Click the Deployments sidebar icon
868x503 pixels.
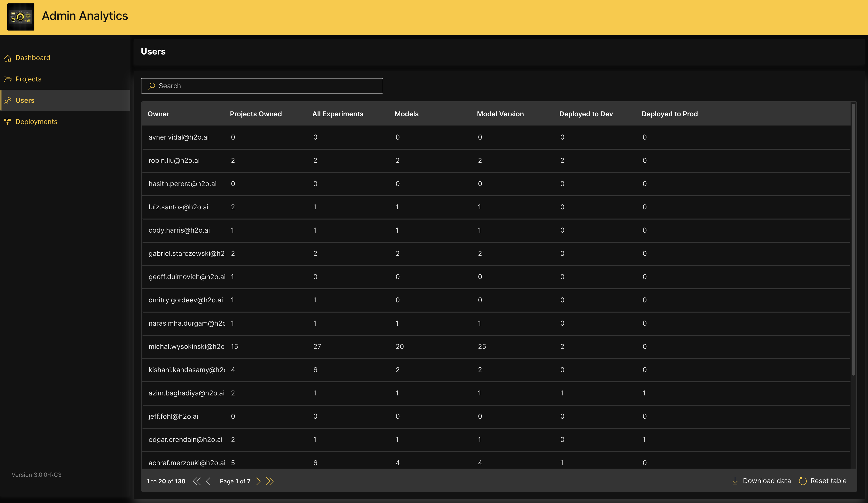8,122
